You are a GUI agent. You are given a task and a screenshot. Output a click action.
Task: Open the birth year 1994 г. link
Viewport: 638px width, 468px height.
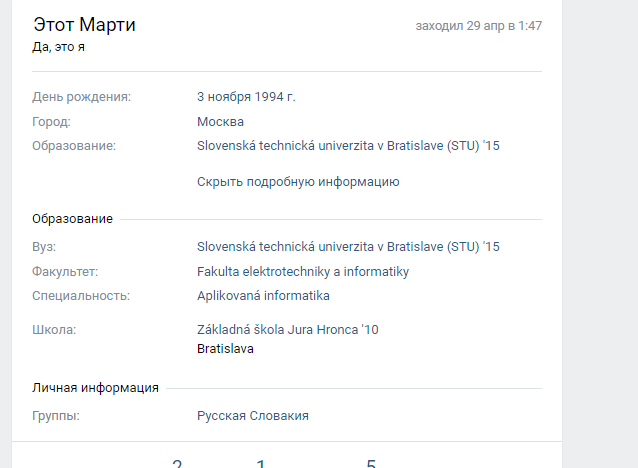click(280, 97)
